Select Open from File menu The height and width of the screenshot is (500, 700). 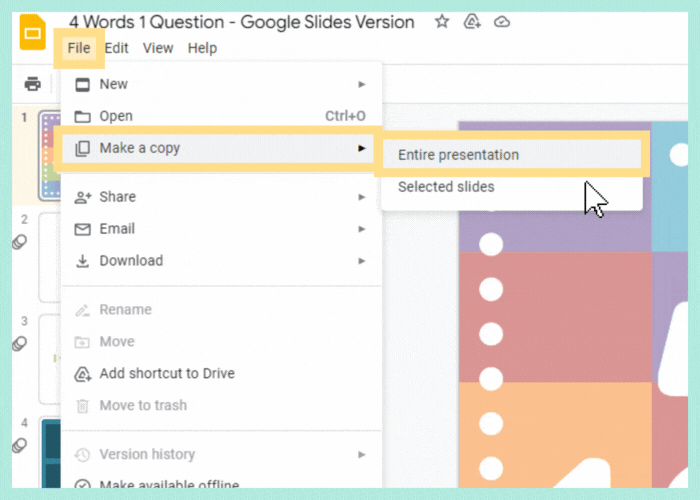[x=116, y=117]
